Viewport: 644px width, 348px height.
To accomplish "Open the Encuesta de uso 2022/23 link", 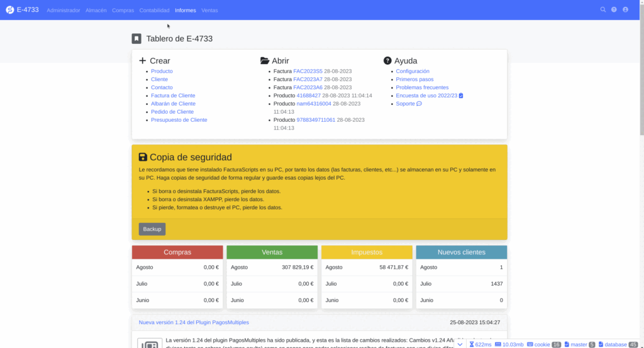I will [426, 95].
